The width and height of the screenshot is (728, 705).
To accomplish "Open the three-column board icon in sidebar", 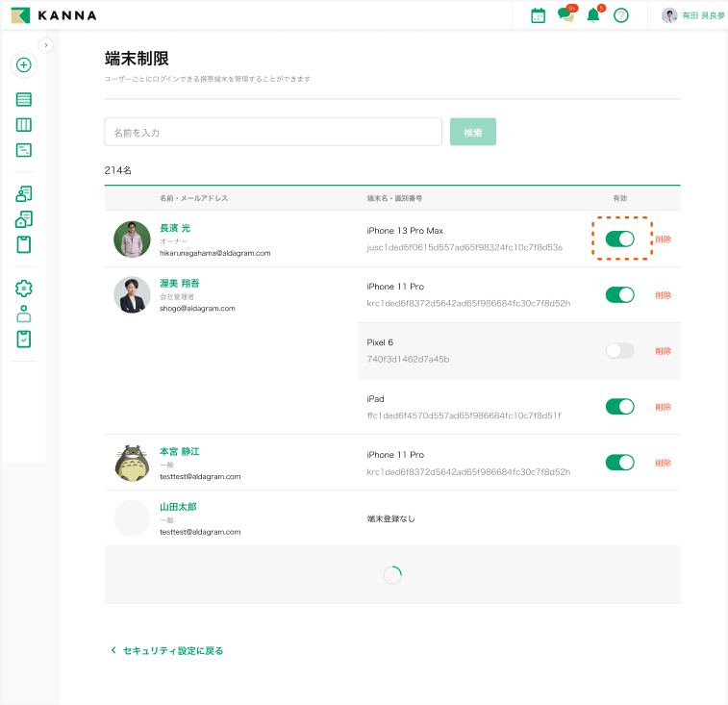I will click(x=24, y=125).
